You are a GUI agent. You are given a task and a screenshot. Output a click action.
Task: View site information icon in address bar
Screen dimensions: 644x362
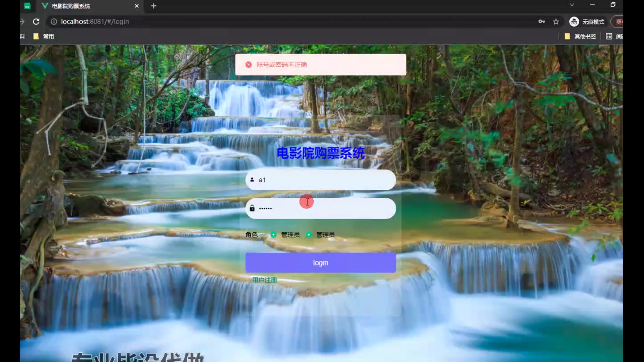coord(54,22)
